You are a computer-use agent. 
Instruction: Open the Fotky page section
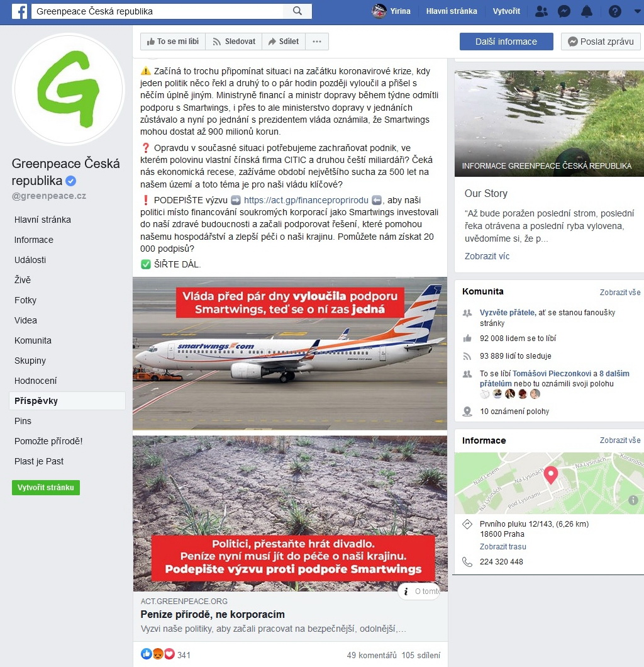[26, 300]
